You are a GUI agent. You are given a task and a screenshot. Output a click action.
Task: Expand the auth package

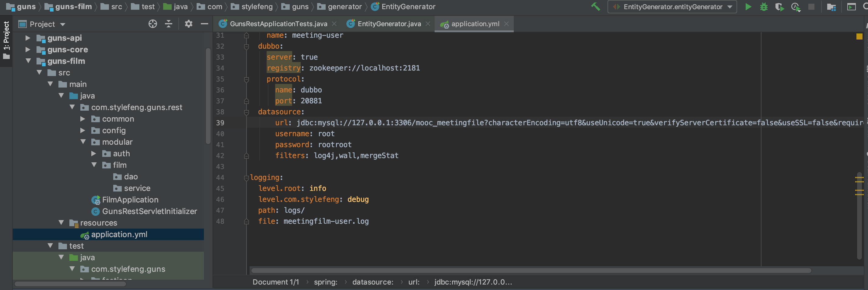pos(94,154)
